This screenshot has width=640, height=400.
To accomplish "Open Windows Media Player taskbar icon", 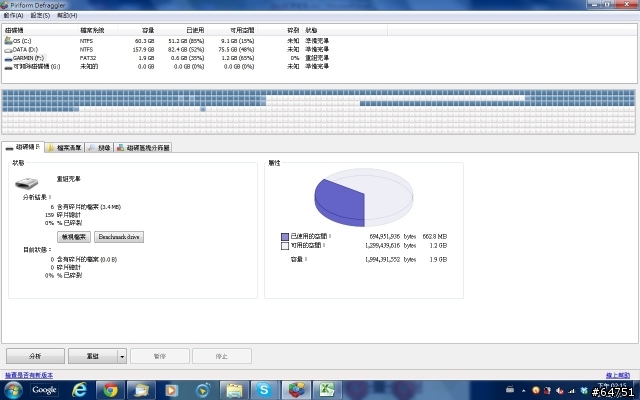I will click(x=172, y=391).
